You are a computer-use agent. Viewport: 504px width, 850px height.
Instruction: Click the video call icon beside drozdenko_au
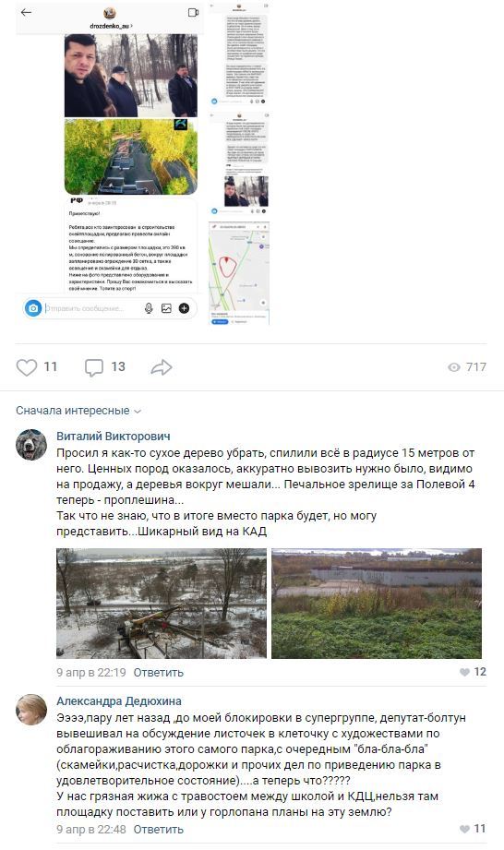click(x=193, y=12)
